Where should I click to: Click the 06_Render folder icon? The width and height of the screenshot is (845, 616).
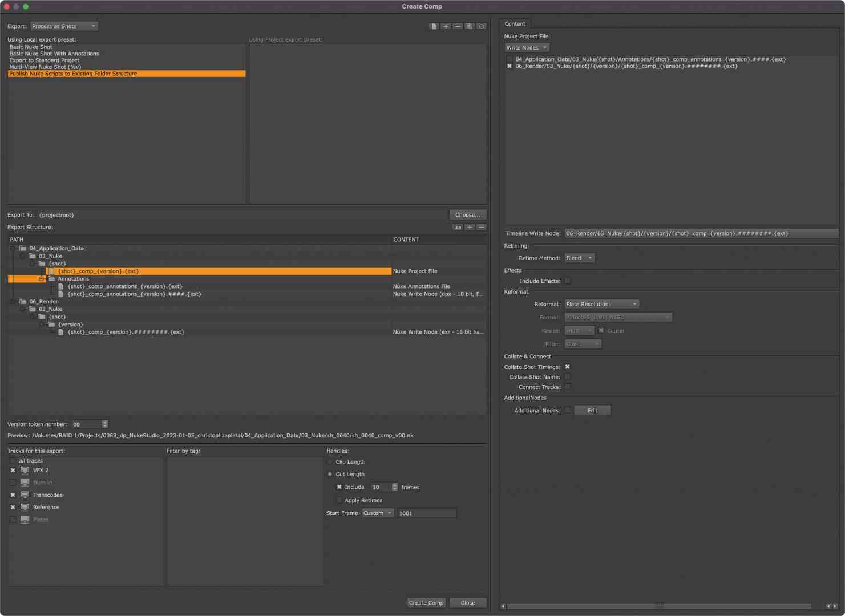[x=23, y=301]
